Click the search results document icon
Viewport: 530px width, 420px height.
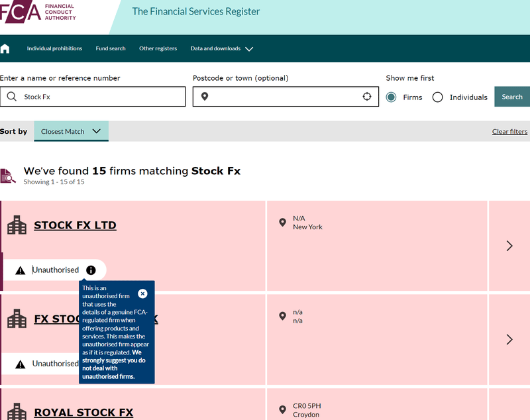click(x=8, y=176)
